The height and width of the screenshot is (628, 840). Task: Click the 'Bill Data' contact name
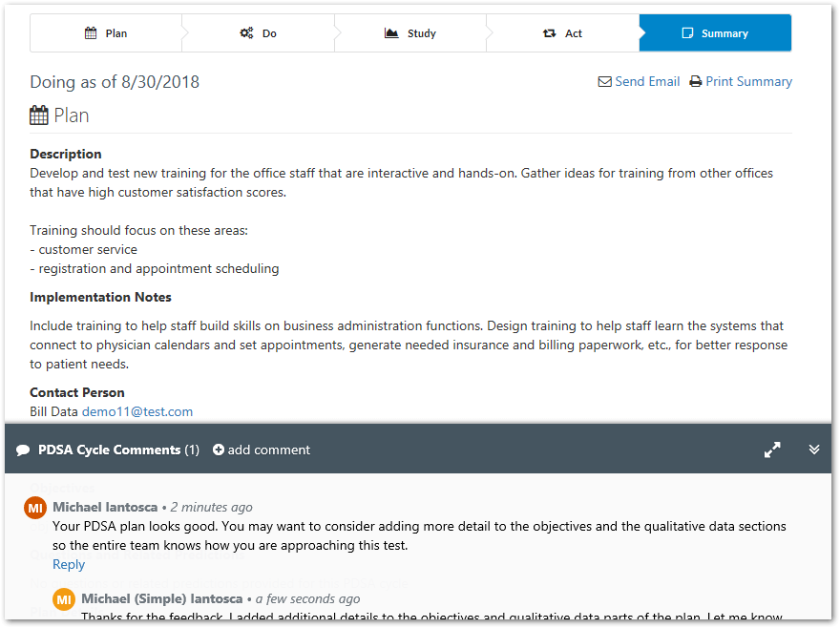(x=54, y=411)
